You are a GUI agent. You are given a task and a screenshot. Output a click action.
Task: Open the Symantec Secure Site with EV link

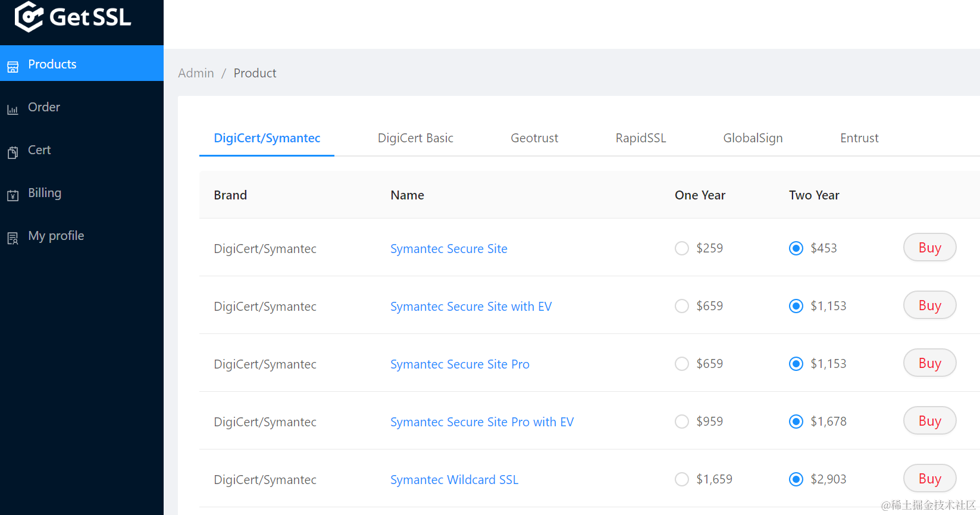pos(471,307)
